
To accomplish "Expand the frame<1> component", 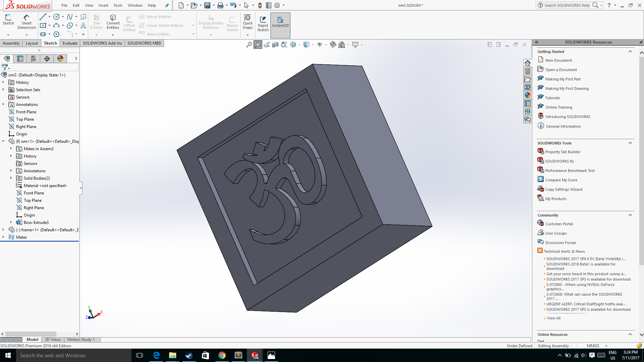I will click(x=3, y=230).
